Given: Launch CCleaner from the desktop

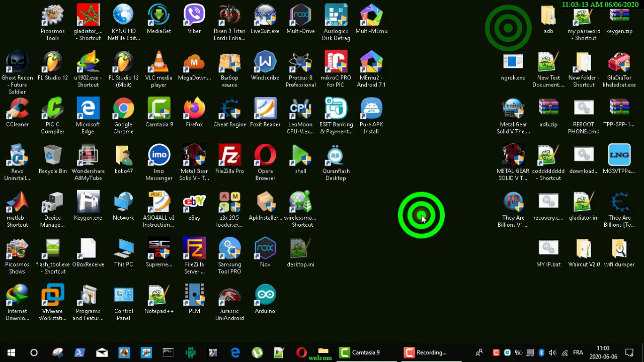Looking at the screenshot, I should (x=17, y=113).
